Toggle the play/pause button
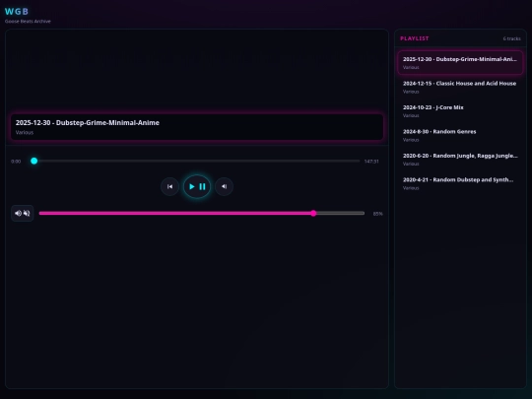The image size is (532, 399). (x=197, y=186)
